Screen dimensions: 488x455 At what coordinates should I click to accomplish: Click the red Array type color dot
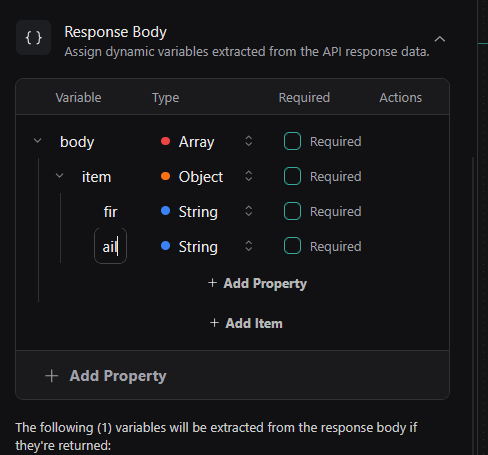click(165, 141)
